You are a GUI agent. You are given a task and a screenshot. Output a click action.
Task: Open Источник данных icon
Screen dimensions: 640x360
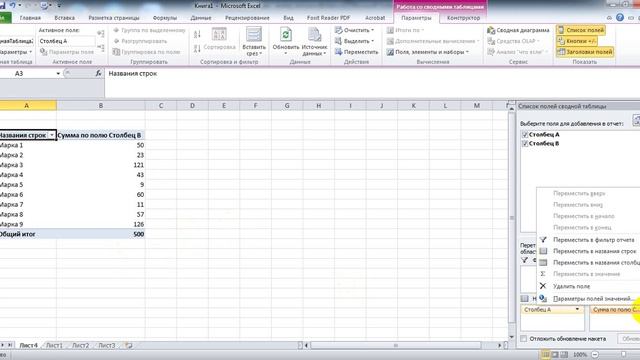click(314, 35)
